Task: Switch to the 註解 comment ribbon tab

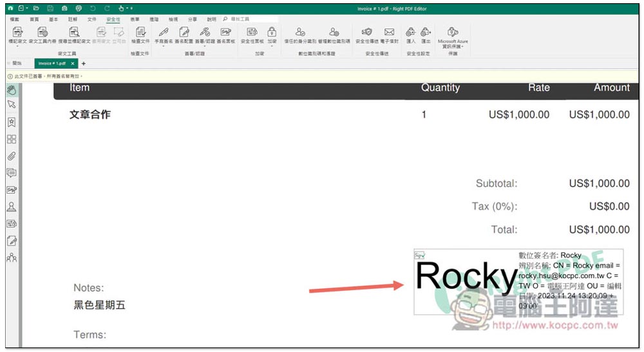Action: [x=73, y=19]
